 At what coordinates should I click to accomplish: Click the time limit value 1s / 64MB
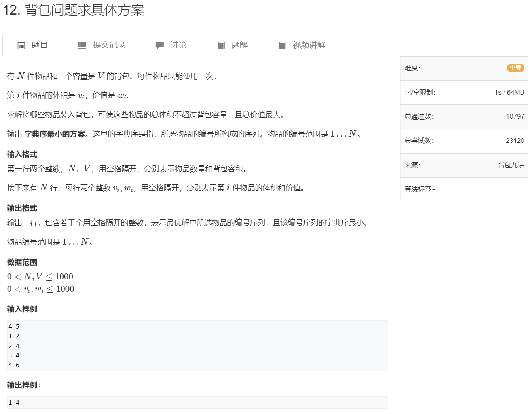pos(509,92)
